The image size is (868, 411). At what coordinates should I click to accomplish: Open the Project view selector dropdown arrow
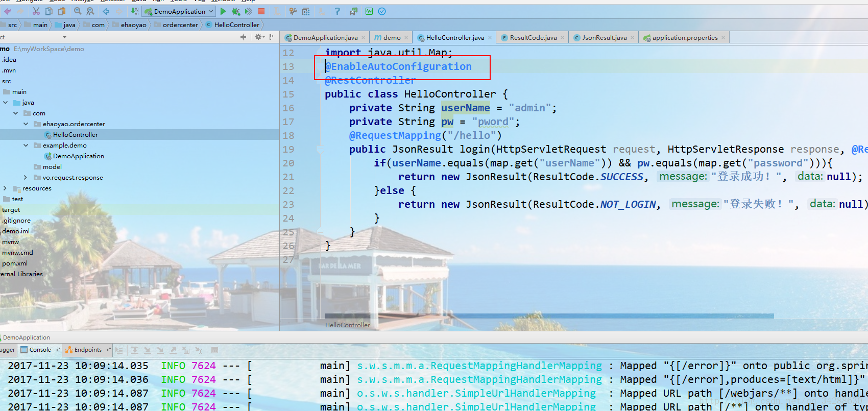click(64, 37)
